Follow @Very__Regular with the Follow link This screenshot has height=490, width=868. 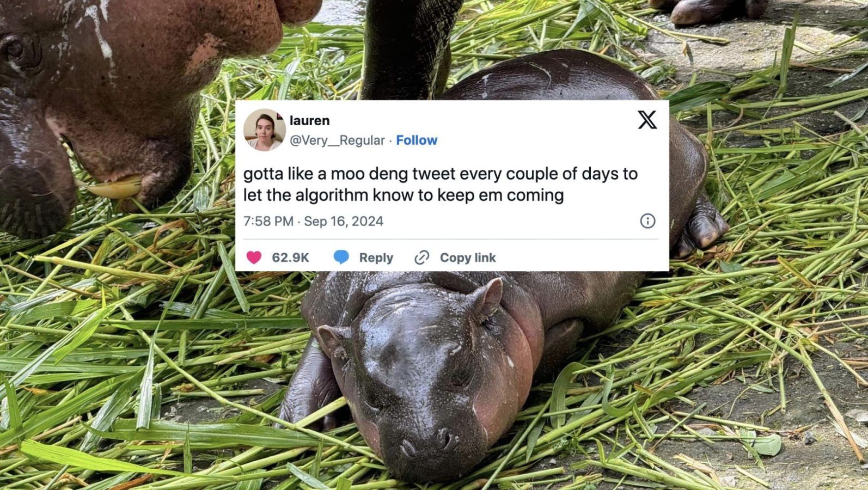(417, 140)
